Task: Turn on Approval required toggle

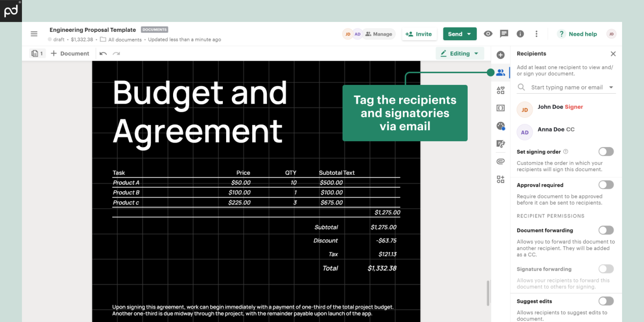Action: click(606, 185)
